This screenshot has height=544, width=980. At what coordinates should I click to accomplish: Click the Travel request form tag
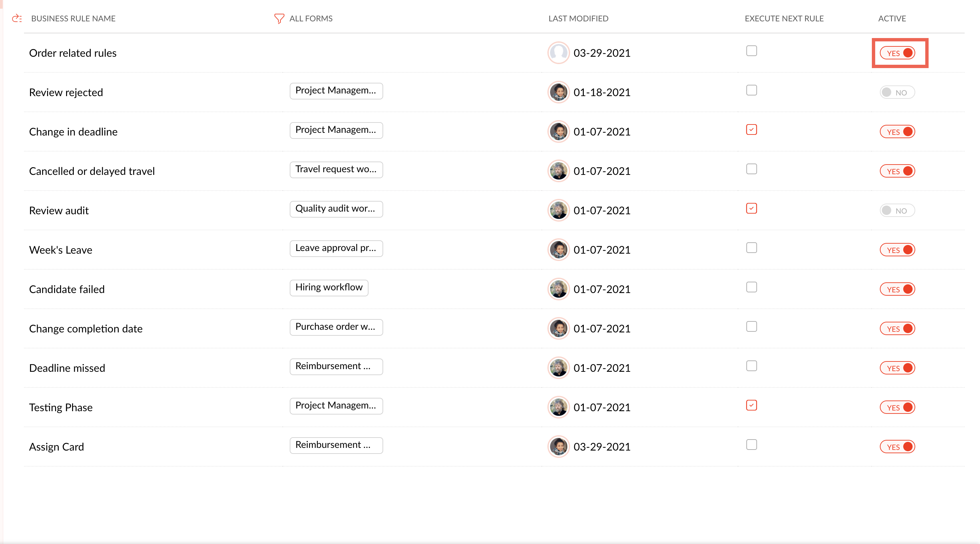point(336,169)
